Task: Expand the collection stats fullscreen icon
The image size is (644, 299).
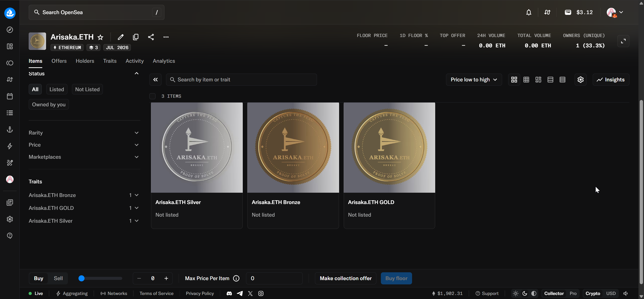Action: [623, 41]
